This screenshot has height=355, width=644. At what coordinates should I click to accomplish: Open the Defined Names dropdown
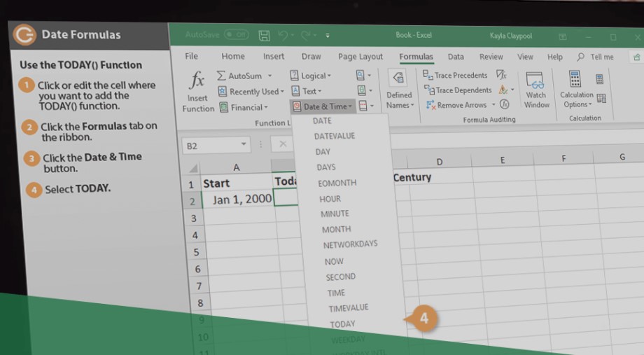point(399,90)
